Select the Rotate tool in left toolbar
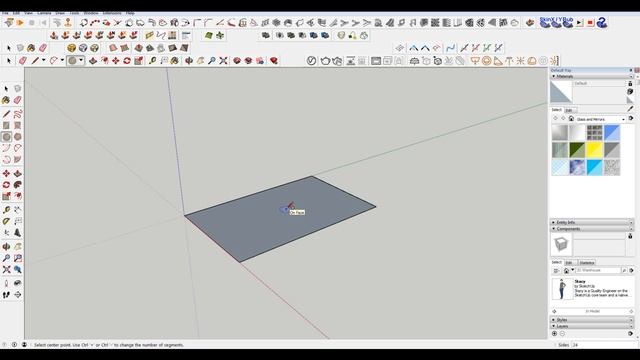Screen dimensions: 640x360 click(x=6, y=185)
